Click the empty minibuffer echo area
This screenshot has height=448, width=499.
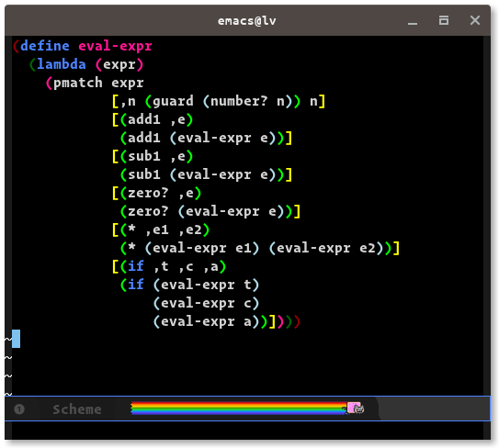pos(247,431)
